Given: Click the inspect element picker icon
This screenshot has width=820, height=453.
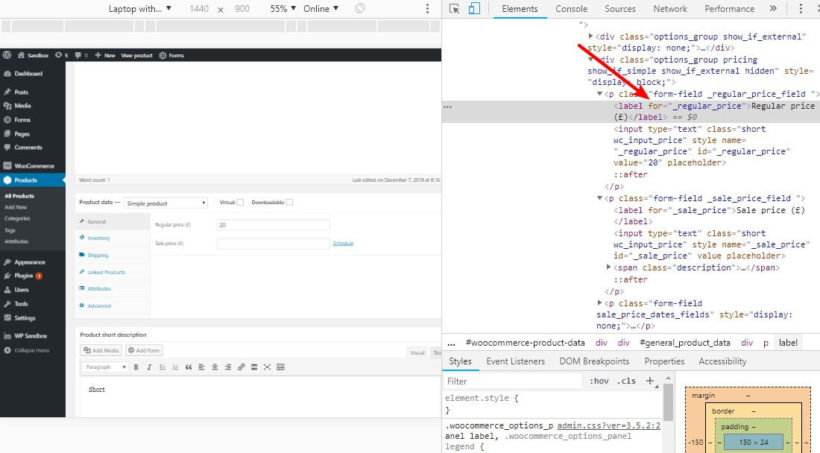Looking at the screenshot, I should [455, 9].
